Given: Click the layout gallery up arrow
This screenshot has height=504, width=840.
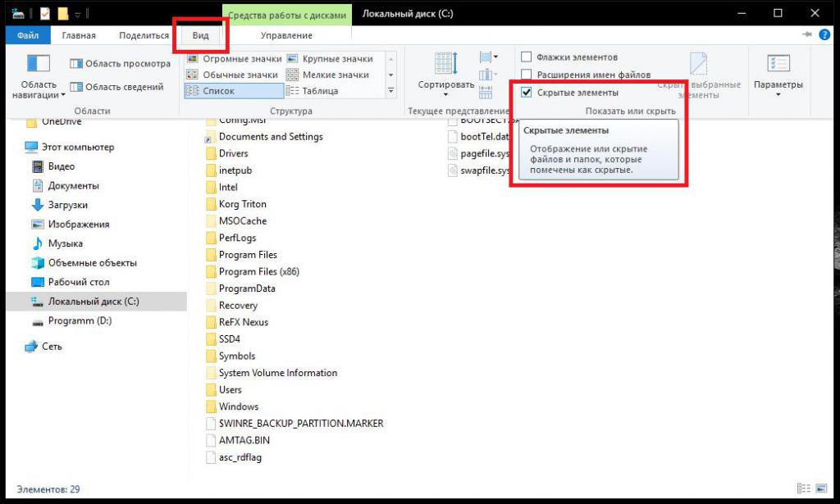Looking at the screenshot, I should click(391, 59).
